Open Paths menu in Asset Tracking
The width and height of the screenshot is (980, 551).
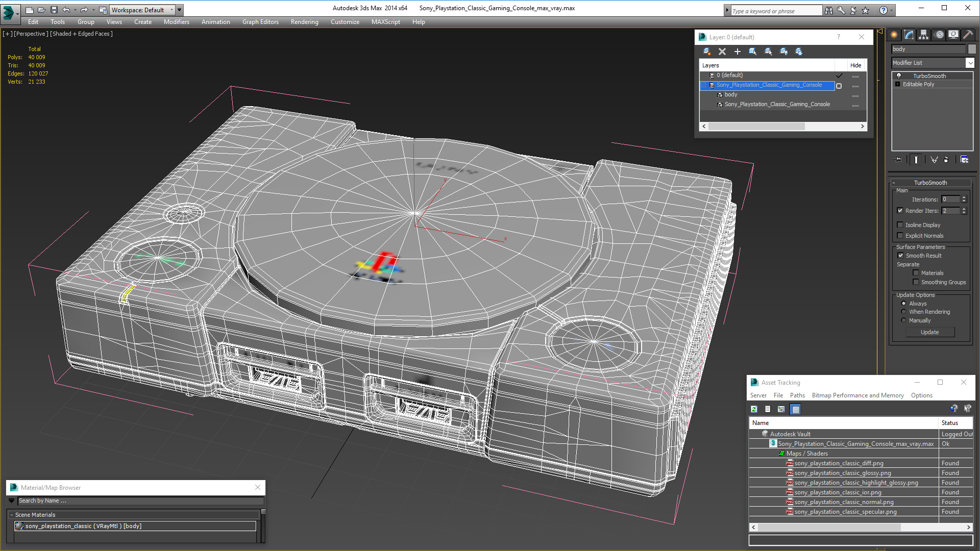[797, 395]
